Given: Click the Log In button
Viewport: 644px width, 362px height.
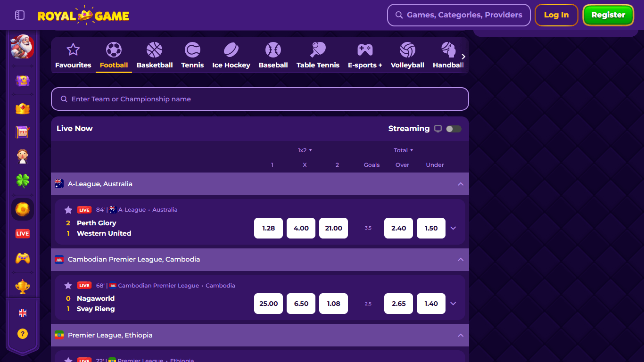Looking at the screenshot, I should [x=556, y=15].
